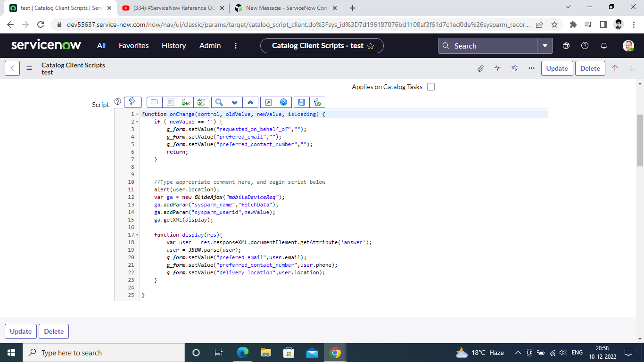Open the notifications bell icon

[603, 46]
